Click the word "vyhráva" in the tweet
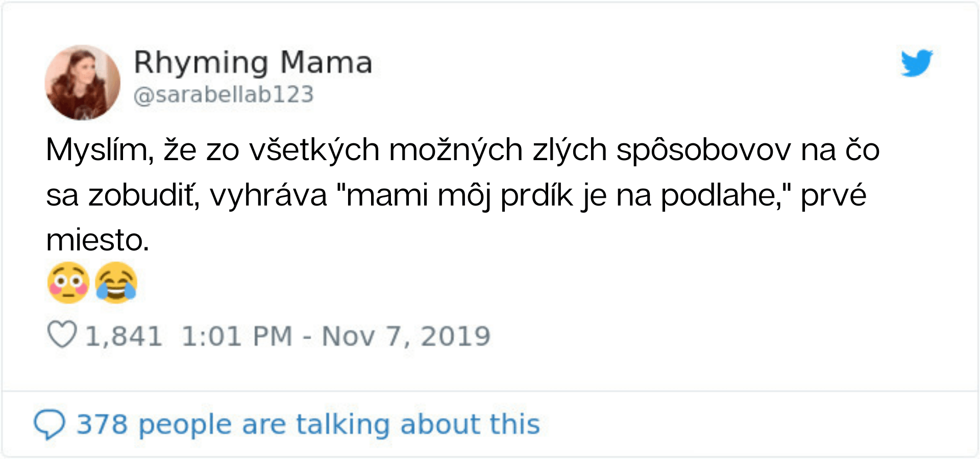Viewport: 980px width, 459px height. click(268, 195)
